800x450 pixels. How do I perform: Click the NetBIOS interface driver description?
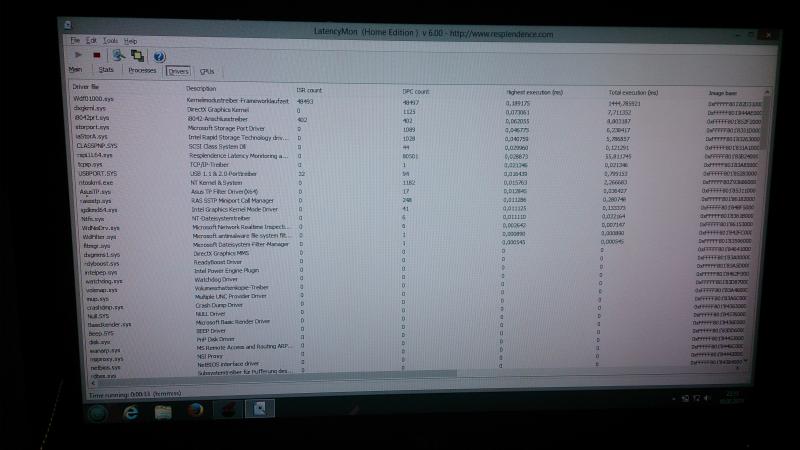[x=228, y=364]
